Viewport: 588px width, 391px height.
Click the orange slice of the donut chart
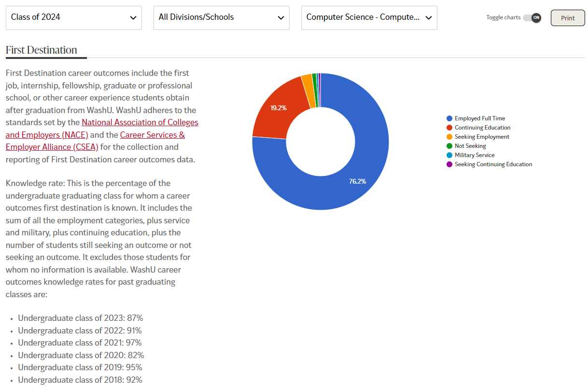click(x=308, y=85)
